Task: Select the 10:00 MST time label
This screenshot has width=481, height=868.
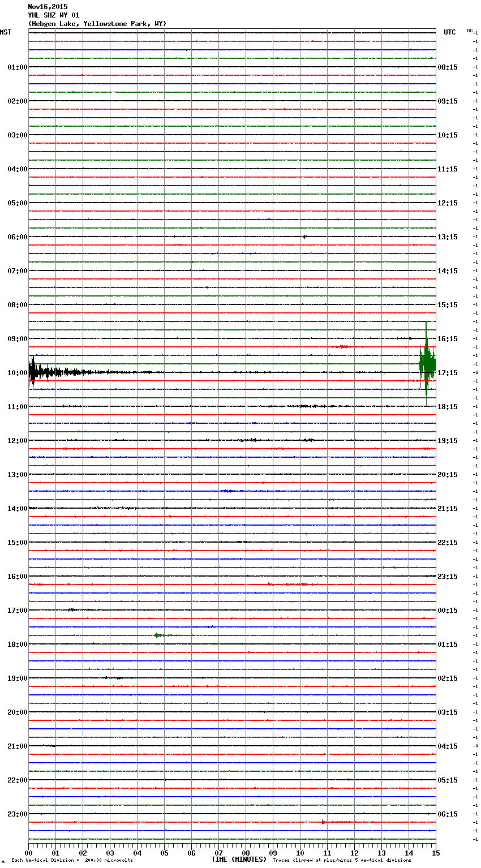Action: click(18, 373)
